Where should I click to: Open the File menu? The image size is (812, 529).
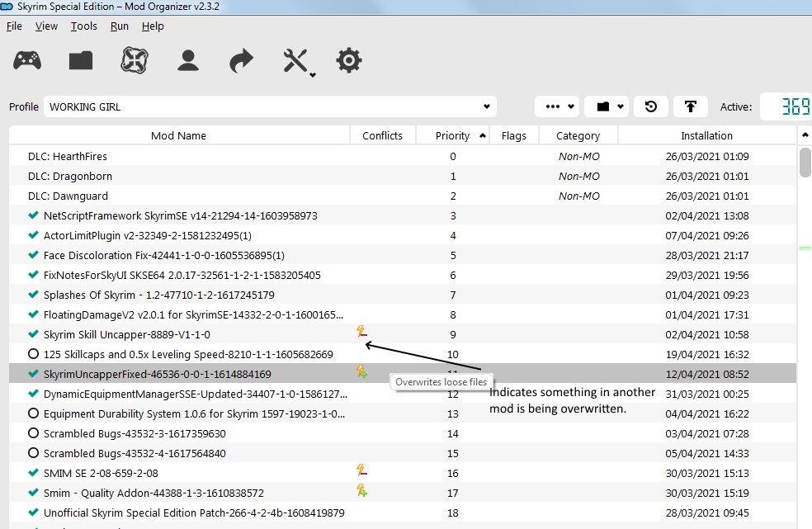click(14, 26)
